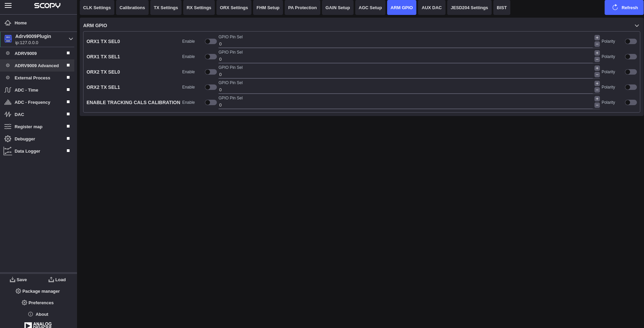Image resolution: width=644 pixels, height=328 pixels.
Task: Click the Analog Devices logo
Action: [38, 325]
